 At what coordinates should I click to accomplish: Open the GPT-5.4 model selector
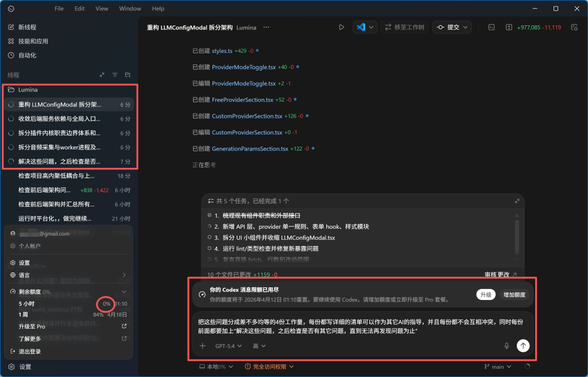226,345
